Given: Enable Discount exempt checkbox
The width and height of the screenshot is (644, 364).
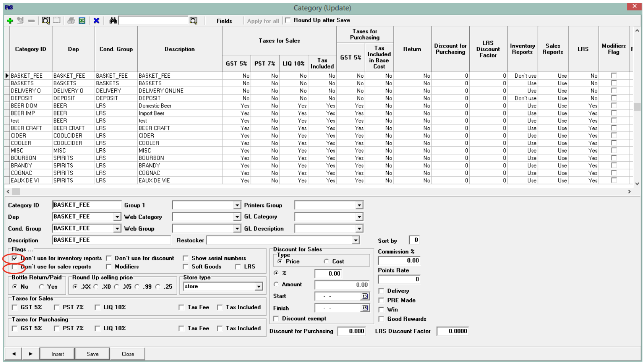Looking at the screenshot, I should coord(276,318).
